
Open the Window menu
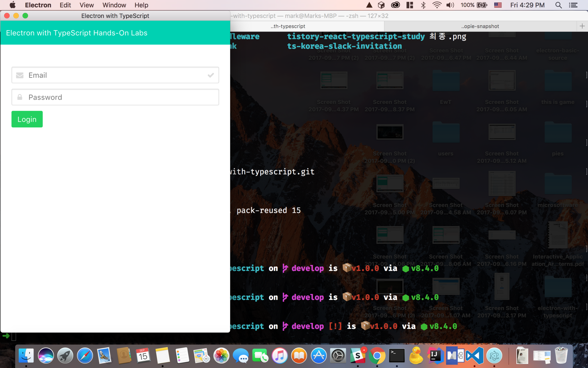point(114,5)
